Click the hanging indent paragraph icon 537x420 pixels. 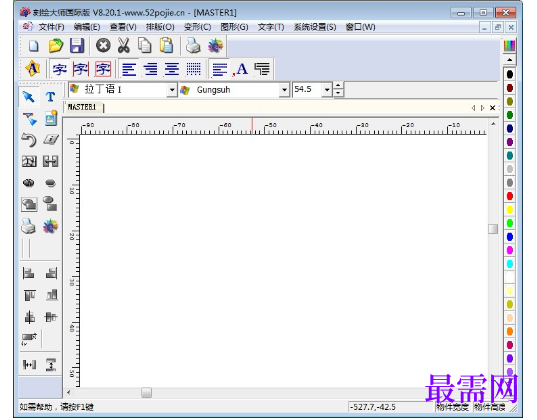[263, 70]
